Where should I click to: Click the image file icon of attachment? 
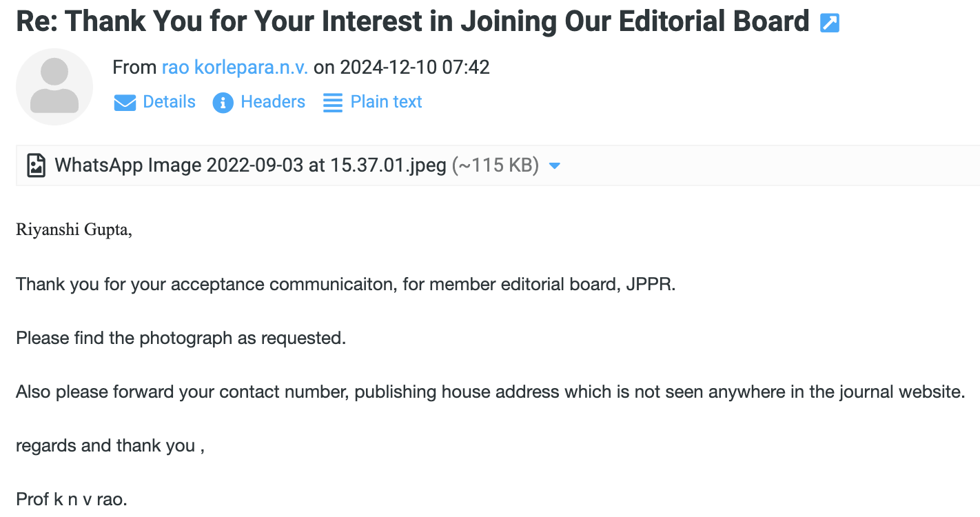[x=36, y=165]
